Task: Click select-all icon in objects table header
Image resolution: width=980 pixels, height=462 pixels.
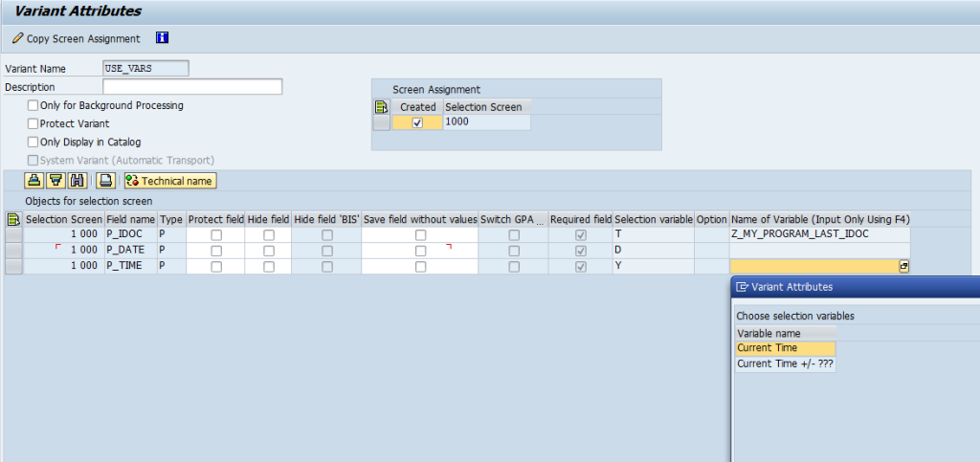Action: tap(13, 219)
